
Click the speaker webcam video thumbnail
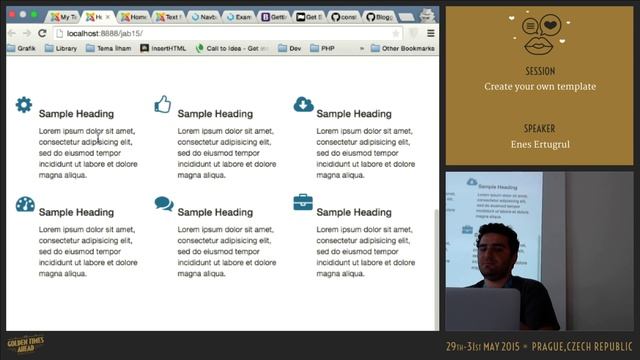point(539,251)
